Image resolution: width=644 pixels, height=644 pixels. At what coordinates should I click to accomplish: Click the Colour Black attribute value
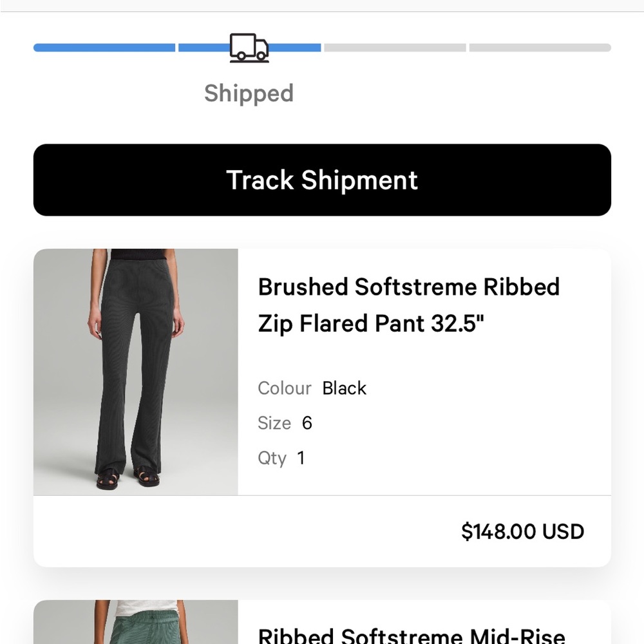pos(345,388)
